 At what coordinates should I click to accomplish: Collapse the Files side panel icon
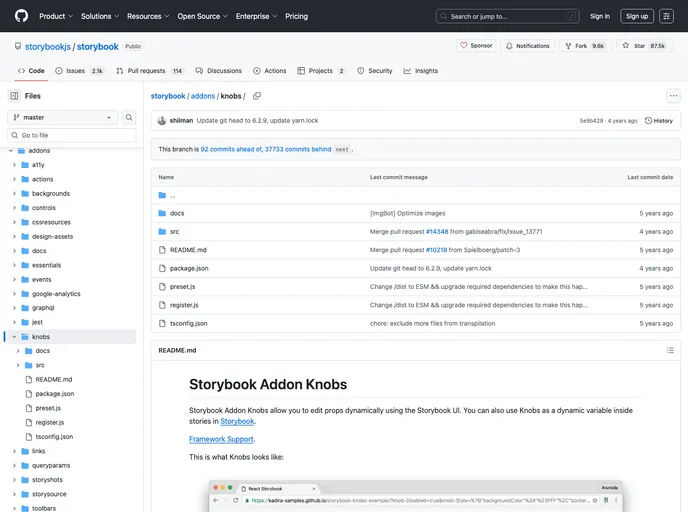tap(14, 96)
